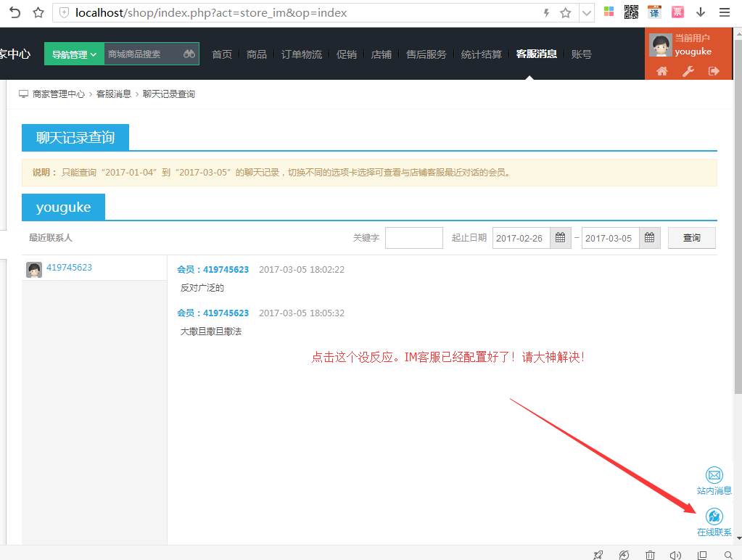Click the browser sound icon in status bar
Image resolution: width=742 pixels, height=560 pixels.
point(675,555)
